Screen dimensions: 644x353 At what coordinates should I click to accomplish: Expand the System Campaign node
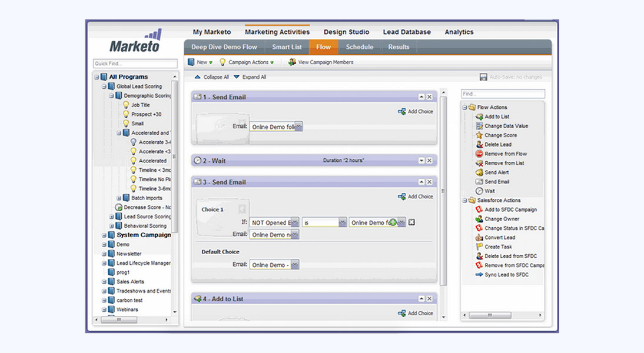click(x=104, y=235)
